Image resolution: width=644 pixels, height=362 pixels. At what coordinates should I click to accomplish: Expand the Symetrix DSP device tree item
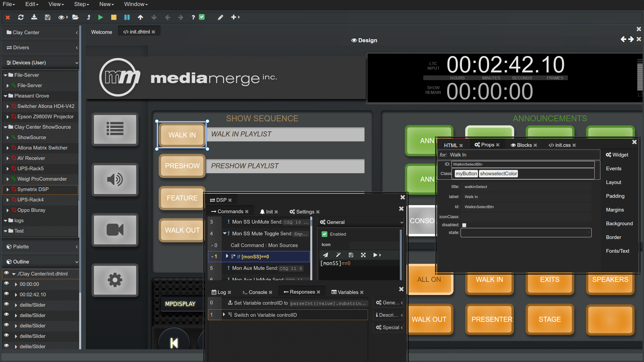[7, 189]
